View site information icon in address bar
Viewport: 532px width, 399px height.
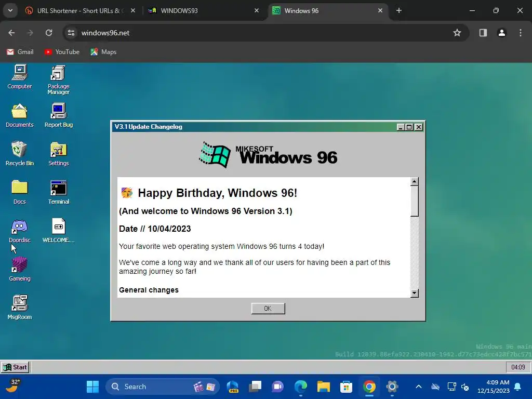tap(71, 33)
